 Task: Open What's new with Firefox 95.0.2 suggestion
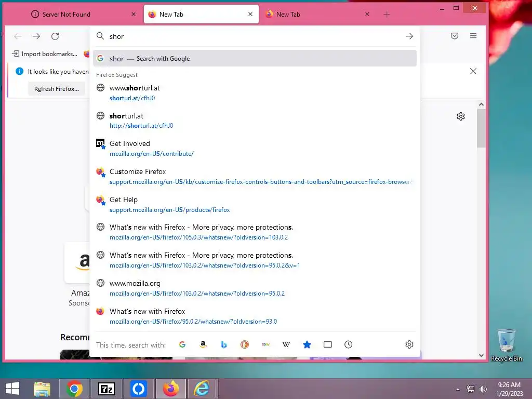pyautogui.click(x=255, y=316)
